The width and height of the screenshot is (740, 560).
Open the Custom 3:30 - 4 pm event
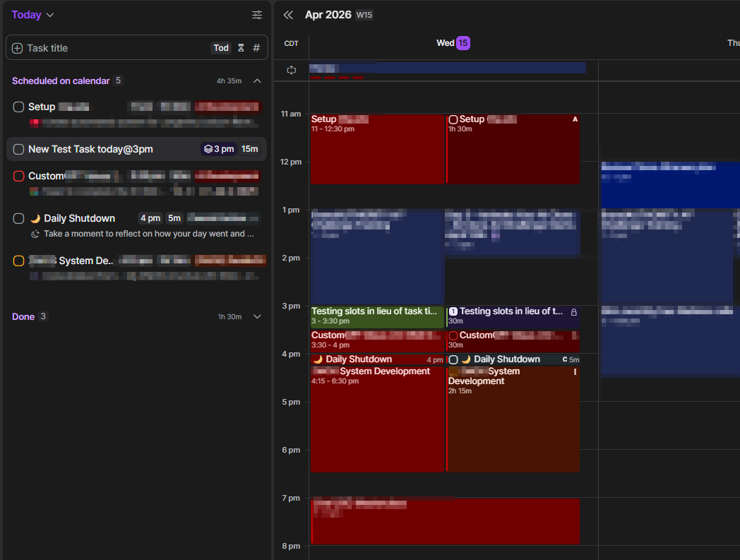click(377, 341)
